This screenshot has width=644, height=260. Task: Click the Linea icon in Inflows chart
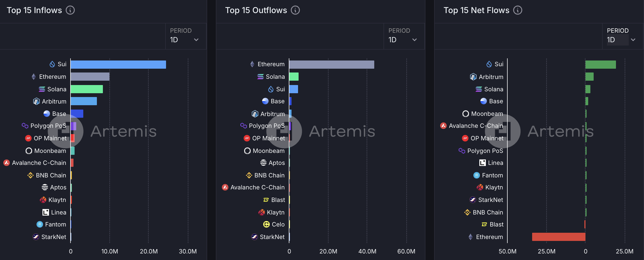(46, 212)
